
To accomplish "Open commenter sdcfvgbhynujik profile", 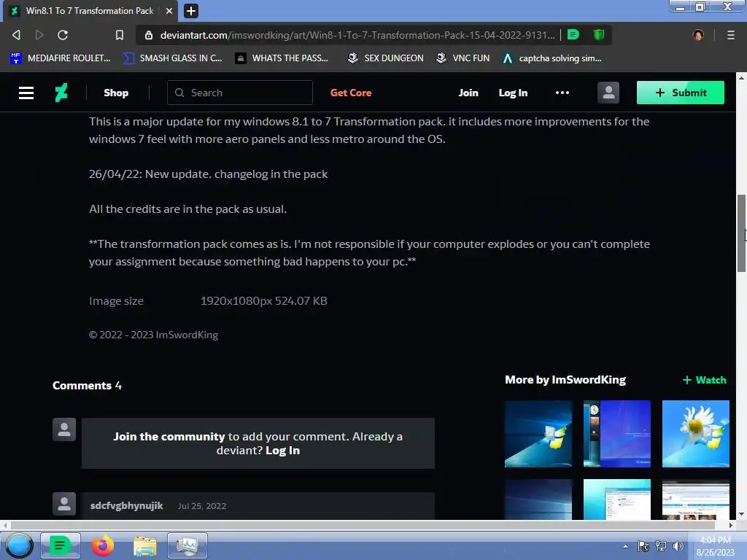I will point(127,506).
